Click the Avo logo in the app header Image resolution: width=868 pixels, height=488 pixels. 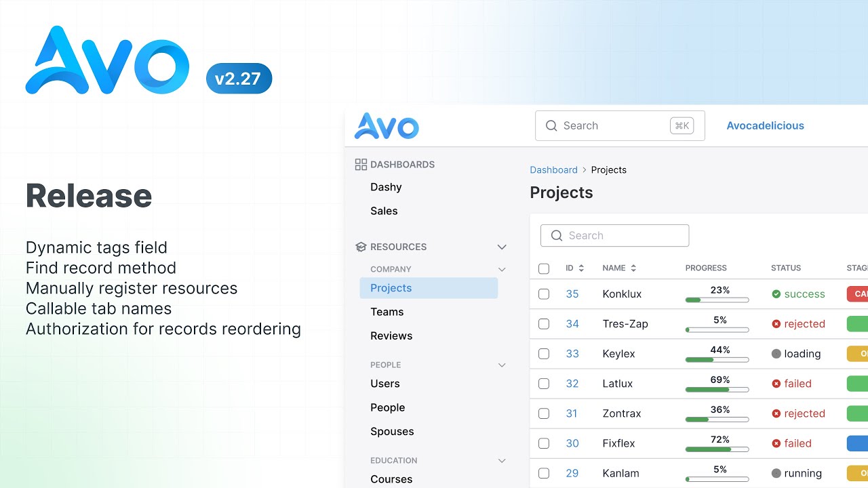387,126
